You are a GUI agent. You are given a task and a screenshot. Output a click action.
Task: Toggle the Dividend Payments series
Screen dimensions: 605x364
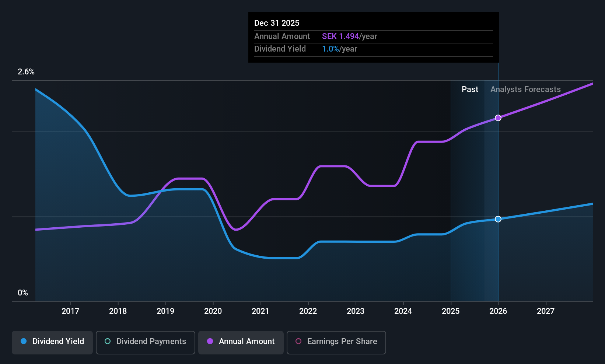[x=146, y=343]
